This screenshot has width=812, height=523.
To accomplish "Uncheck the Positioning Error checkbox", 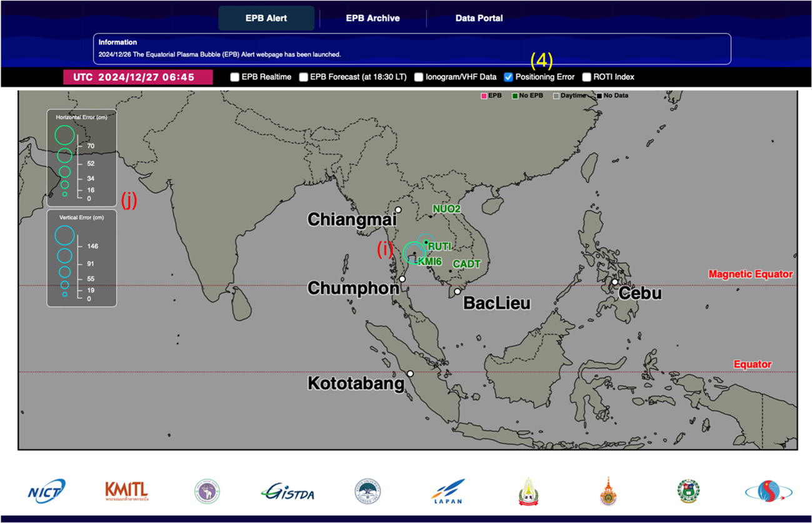I will coord(508,77).
